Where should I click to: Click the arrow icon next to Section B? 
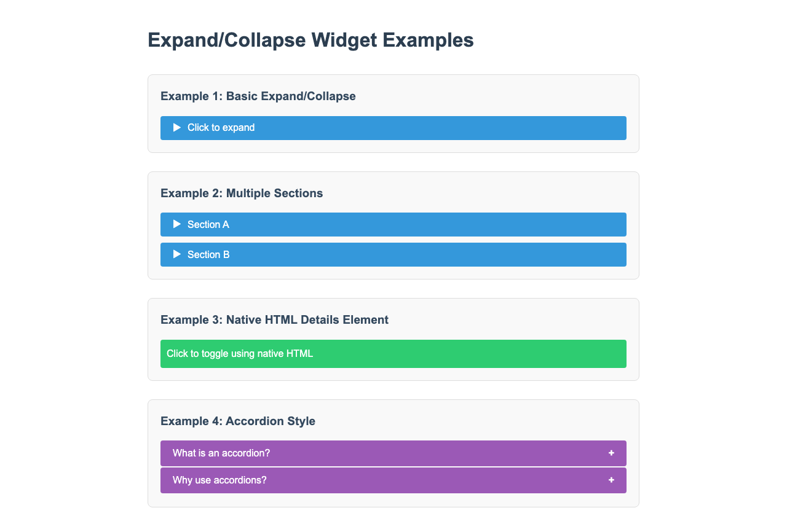point(177,254)
